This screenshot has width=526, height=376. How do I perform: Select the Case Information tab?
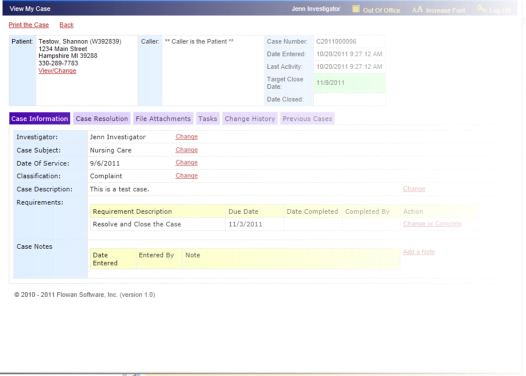point(40,118)
